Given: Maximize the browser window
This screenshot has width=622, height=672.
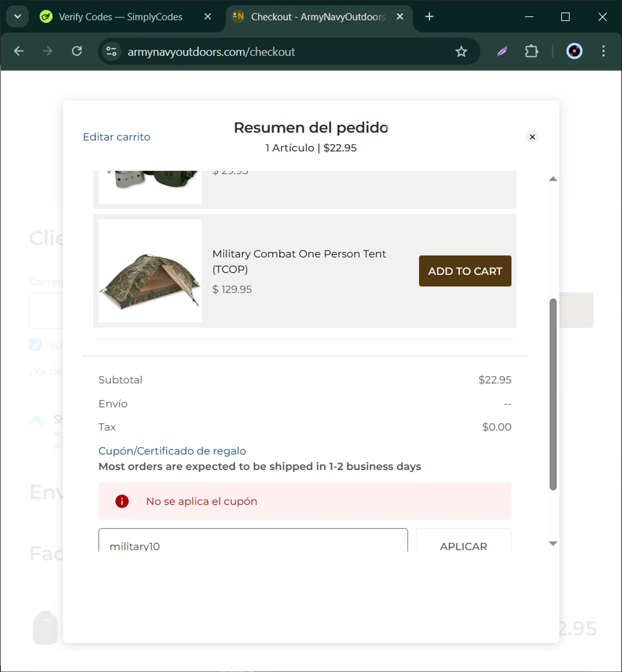Looking at the screenshot, I should tap(566, 17).
